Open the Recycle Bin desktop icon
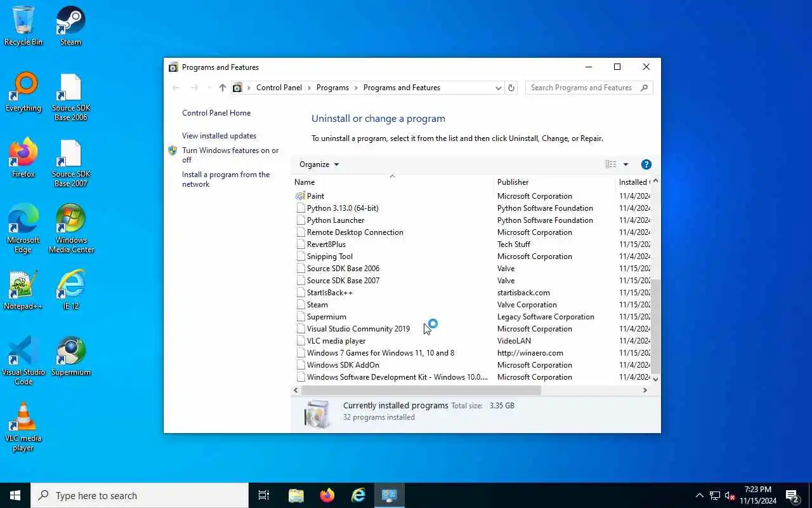Image resolution: width=812 pixels, height=508 pixels. 23,26
